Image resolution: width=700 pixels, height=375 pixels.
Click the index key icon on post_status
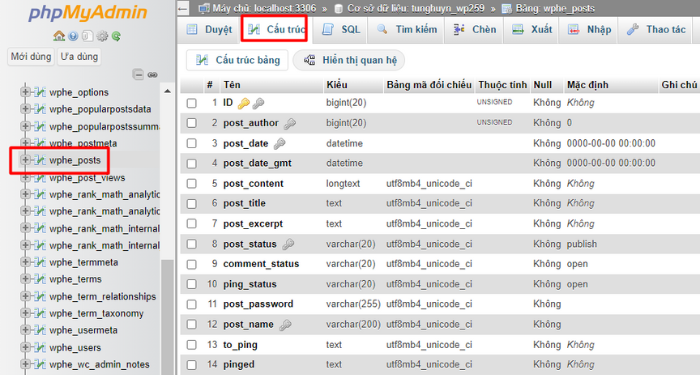288,244
